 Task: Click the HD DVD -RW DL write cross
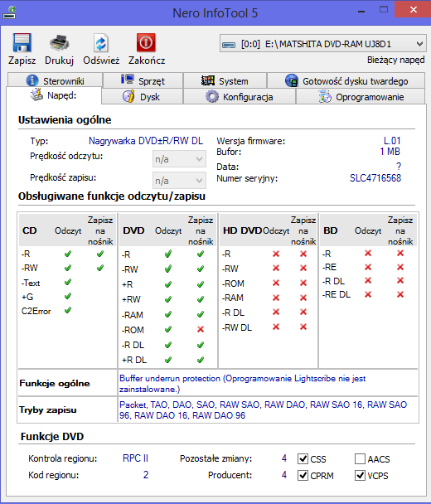pos(303,327)
